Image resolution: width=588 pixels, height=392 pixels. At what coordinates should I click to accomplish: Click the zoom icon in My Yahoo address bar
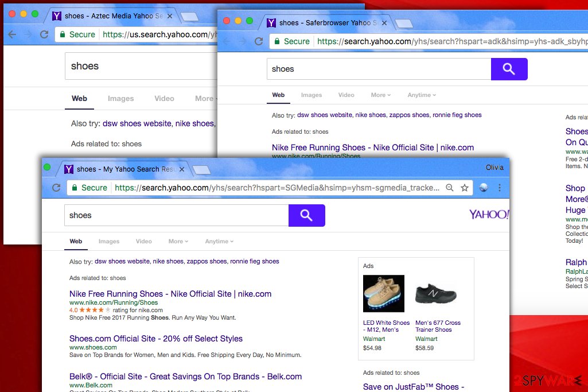point(450,188)
